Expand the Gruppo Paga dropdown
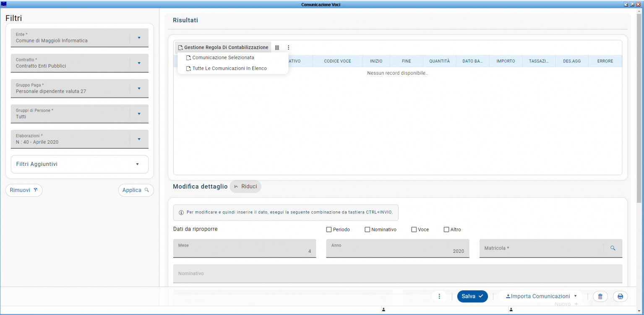Image resolution: width=644 pixels, height=315 pixels. tap(139, 89)
